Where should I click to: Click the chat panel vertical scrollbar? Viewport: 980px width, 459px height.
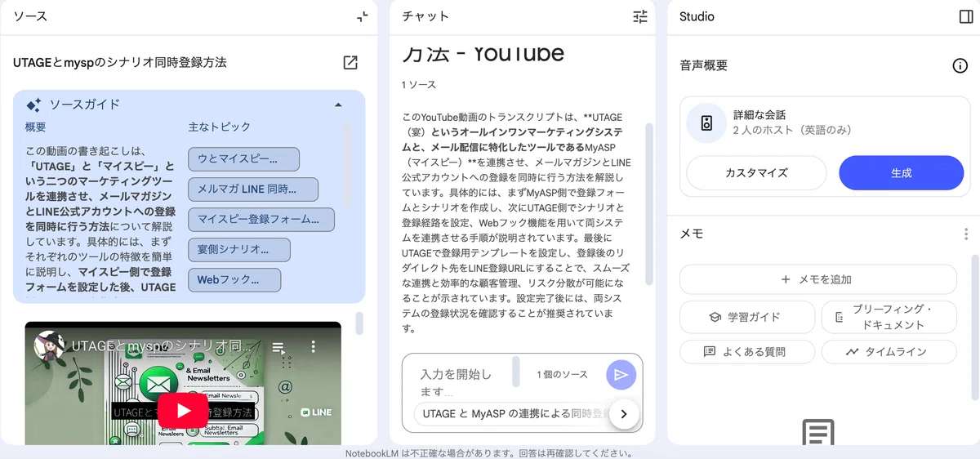[649, 204]
